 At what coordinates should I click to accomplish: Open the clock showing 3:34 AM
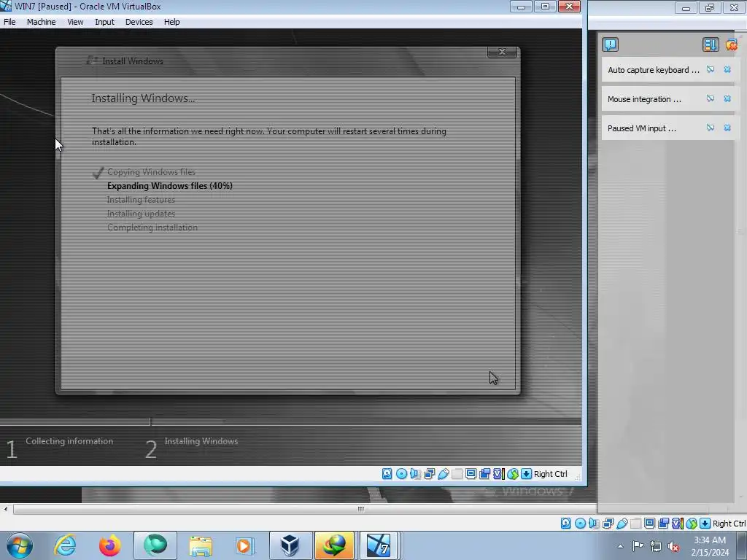pyautogui.click(x=710, y=546)
